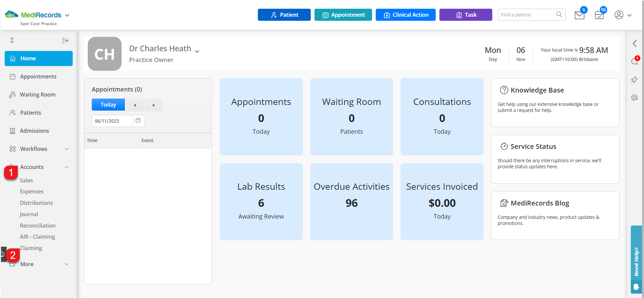Open Sales under Accounts
644x298 pixels.
tap(26, 180)
